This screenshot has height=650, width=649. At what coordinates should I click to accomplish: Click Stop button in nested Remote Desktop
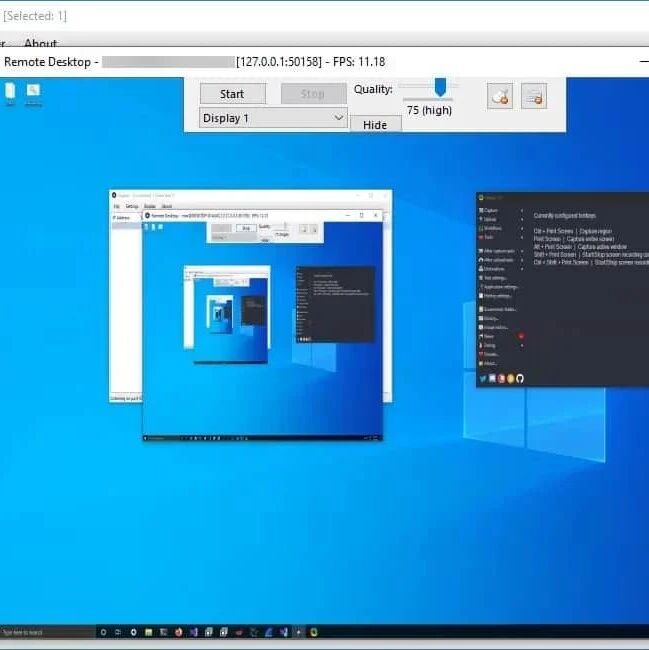[x=246, y=228]
